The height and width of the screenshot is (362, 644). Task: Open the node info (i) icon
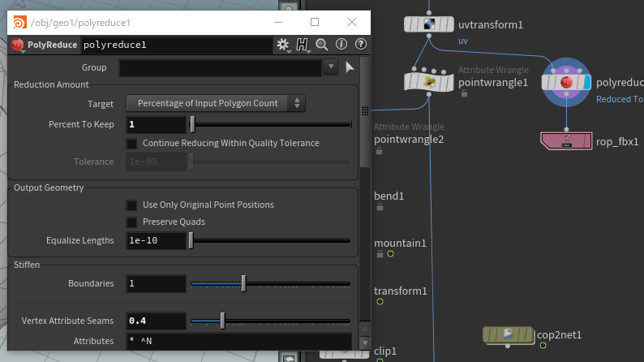pyautogui.click(x=341, y=44)
